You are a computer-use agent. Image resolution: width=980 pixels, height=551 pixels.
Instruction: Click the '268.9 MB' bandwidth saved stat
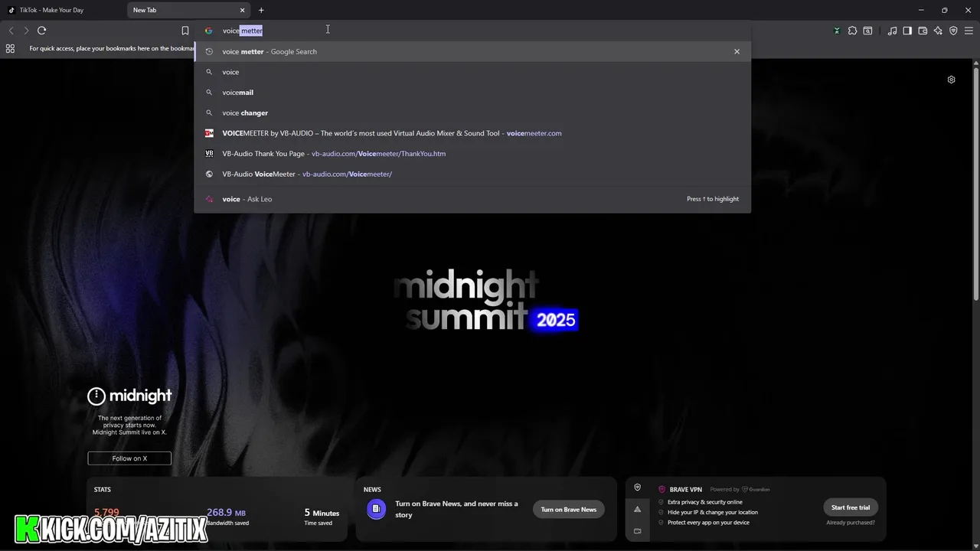point(226,517)
